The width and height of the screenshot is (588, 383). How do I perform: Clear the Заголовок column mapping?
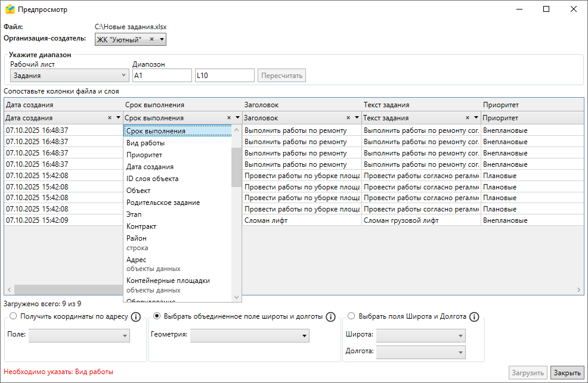point(348,118)
